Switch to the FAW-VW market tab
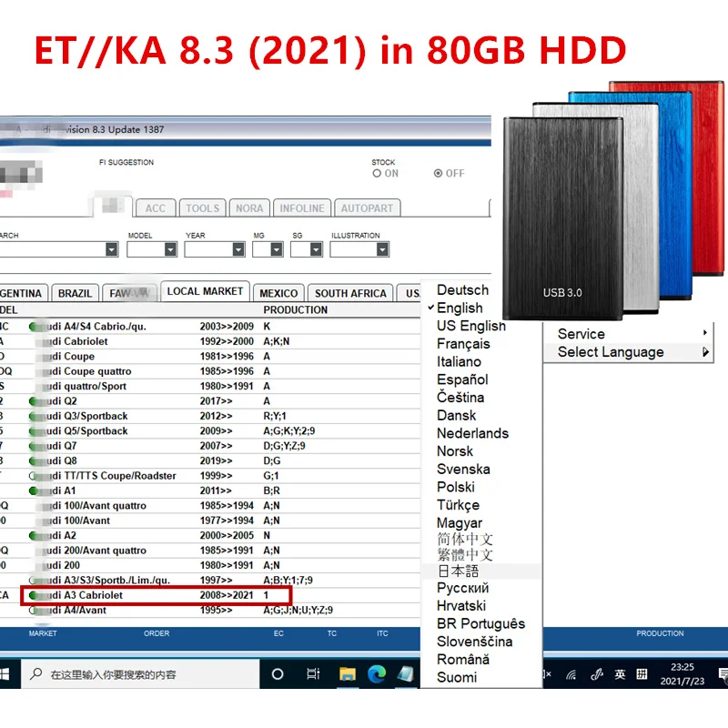728x728 pixels. click(x=129, y=293)
